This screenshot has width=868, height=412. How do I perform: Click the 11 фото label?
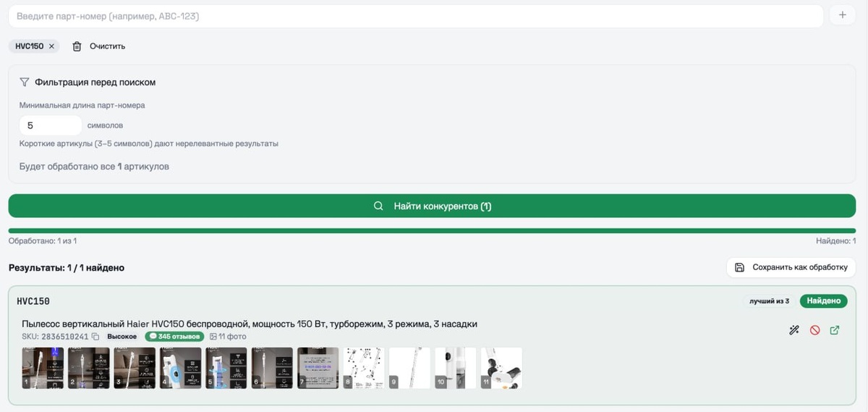pyautogui.click(x=228, y=337)
